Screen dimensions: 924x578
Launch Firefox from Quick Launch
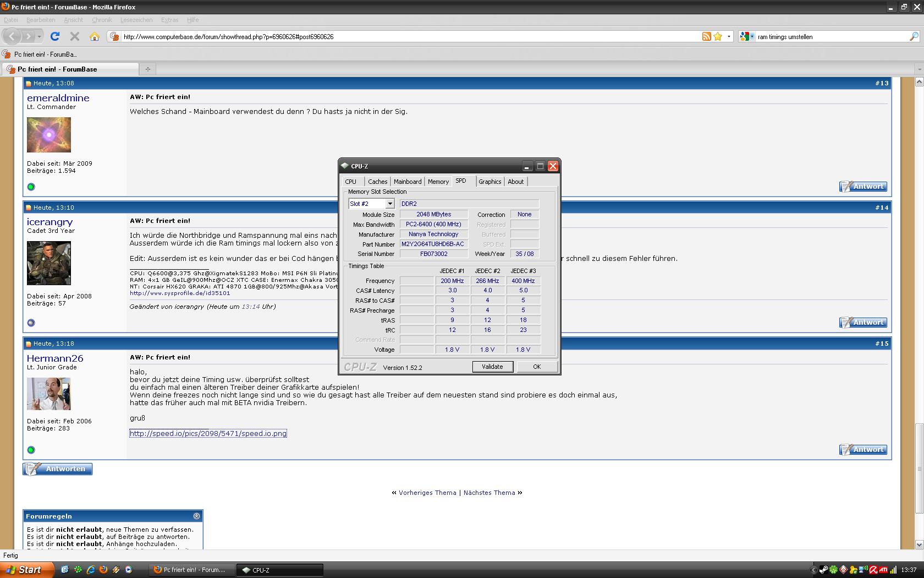[103, 570]
